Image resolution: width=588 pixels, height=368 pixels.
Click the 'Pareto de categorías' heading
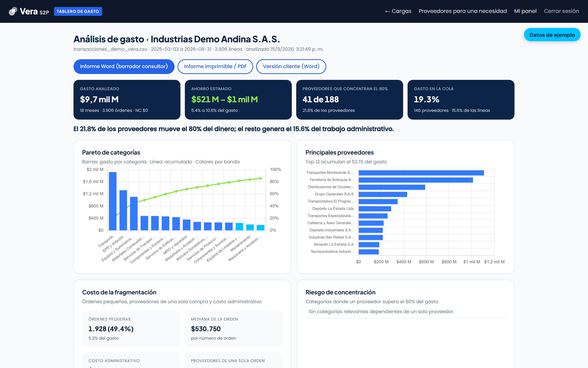(x=111, y=152)
